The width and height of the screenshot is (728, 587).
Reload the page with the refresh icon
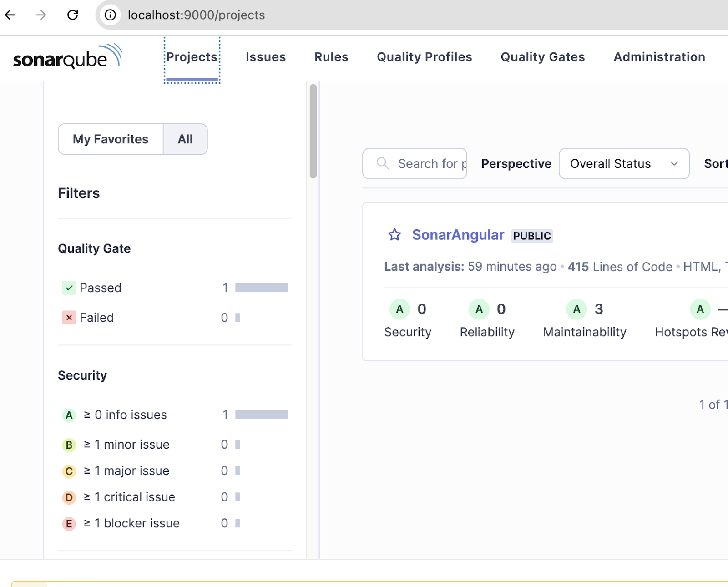[x=73, y=15]
